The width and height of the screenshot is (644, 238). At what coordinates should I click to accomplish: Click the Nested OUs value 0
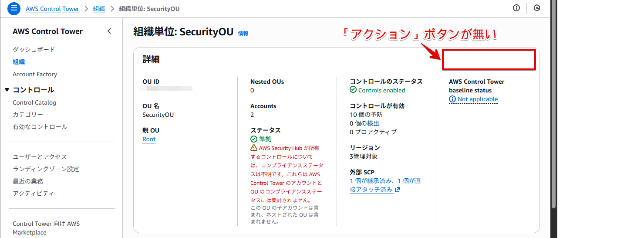tap(252, 91)
